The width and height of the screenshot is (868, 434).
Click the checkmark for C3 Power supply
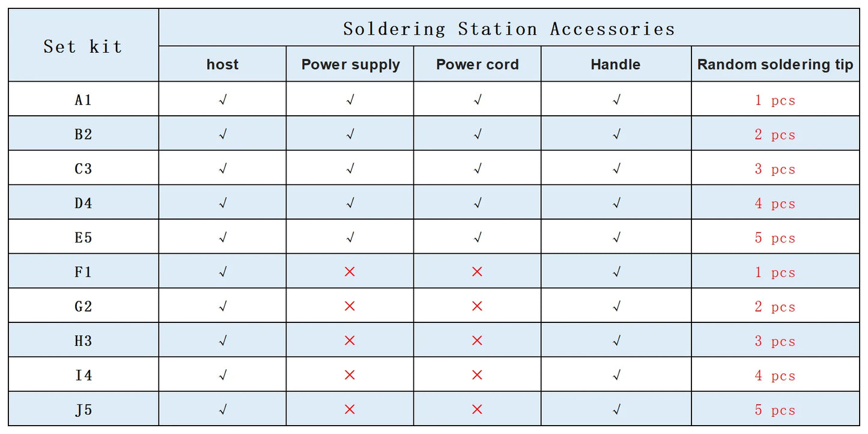pos(350,169)
